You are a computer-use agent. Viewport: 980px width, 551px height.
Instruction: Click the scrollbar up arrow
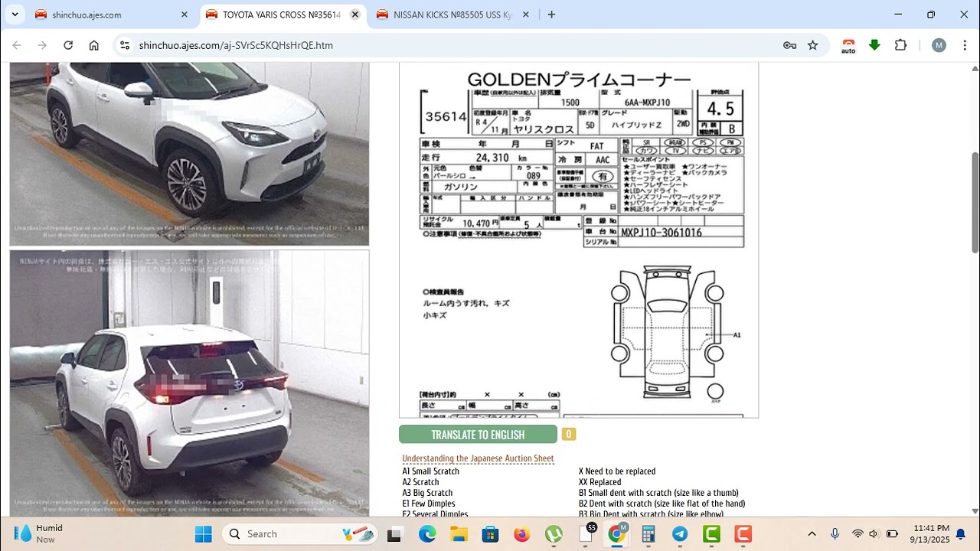tap(975, 67)
